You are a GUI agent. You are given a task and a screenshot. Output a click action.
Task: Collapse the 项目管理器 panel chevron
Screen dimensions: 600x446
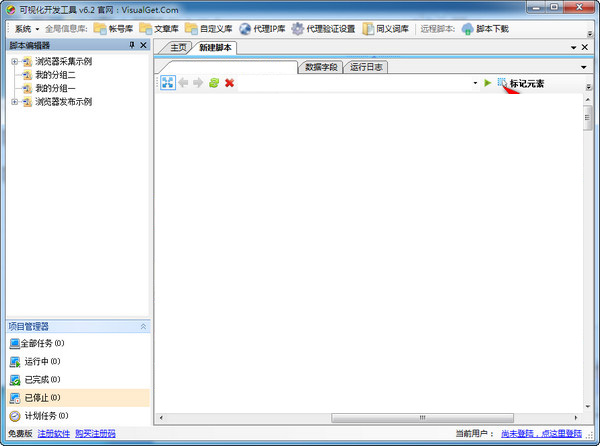coord(143,327)
